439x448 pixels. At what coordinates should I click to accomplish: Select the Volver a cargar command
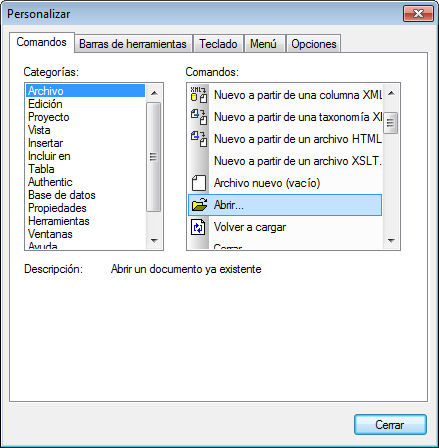[285, 227]
